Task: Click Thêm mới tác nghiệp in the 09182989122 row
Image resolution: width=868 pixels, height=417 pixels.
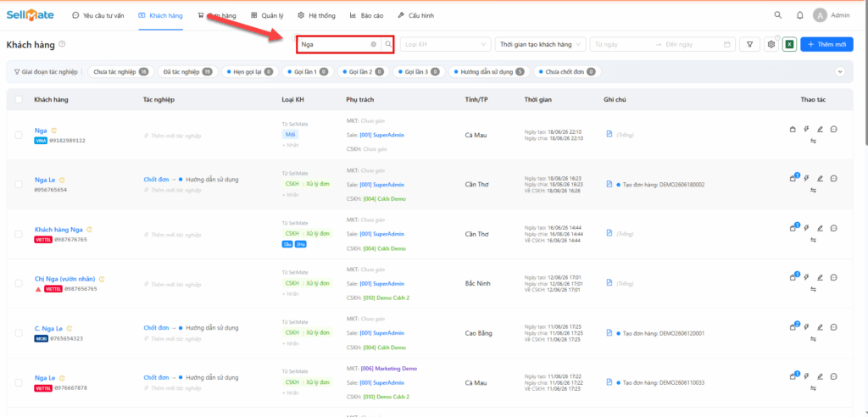Action: [173, 135]
